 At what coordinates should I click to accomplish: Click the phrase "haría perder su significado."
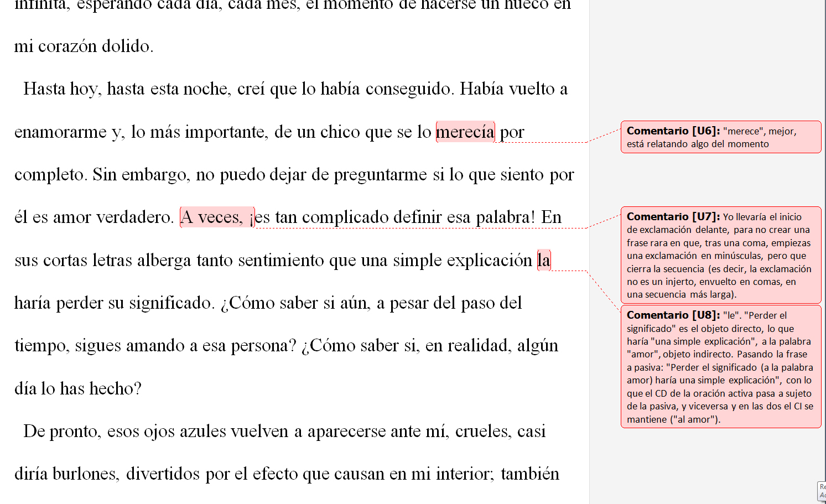[x=115, y=303]
